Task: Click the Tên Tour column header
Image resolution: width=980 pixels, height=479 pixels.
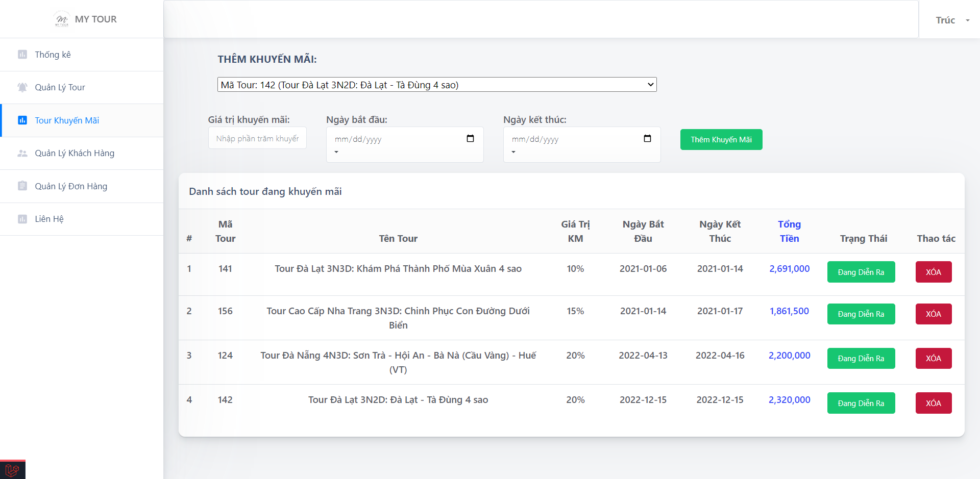Action: pyautogui.click(x=398, y=238)
